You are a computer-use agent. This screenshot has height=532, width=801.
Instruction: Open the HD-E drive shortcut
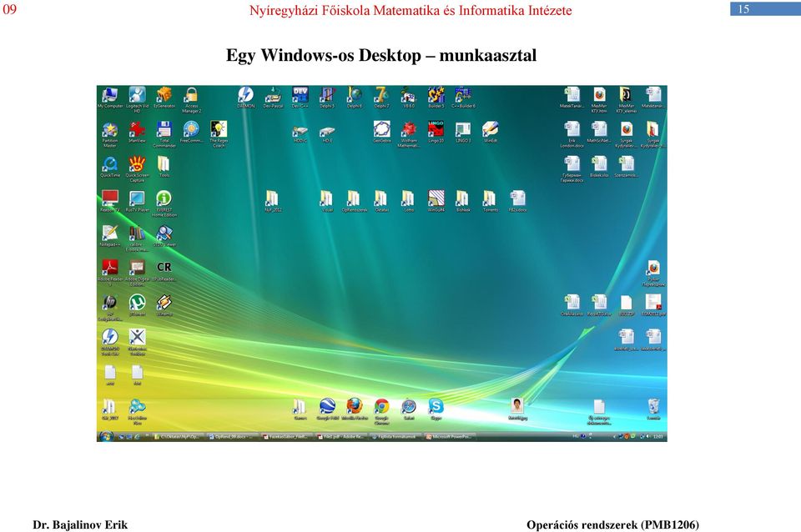pos(327,134)
